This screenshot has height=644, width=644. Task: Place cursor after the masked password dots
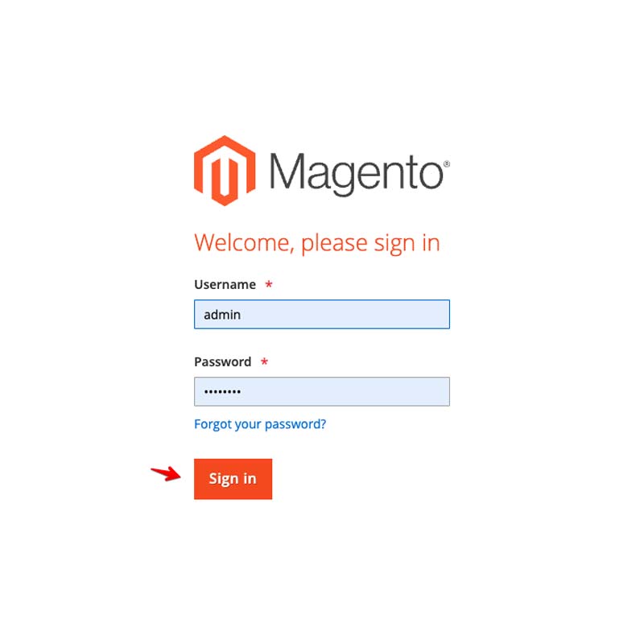point(242,391)
